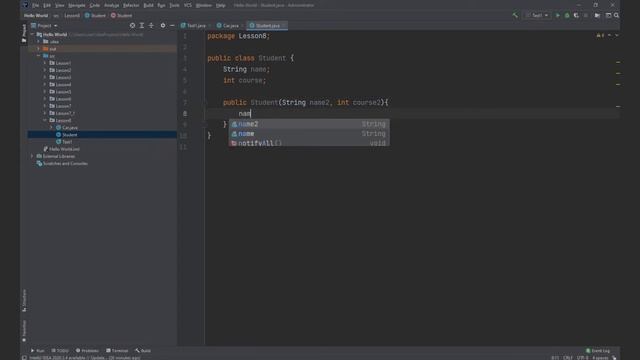This screenshot has width=640, height=360.
Task: Click the Lesson8 breadcrumb
Action: 72,16
